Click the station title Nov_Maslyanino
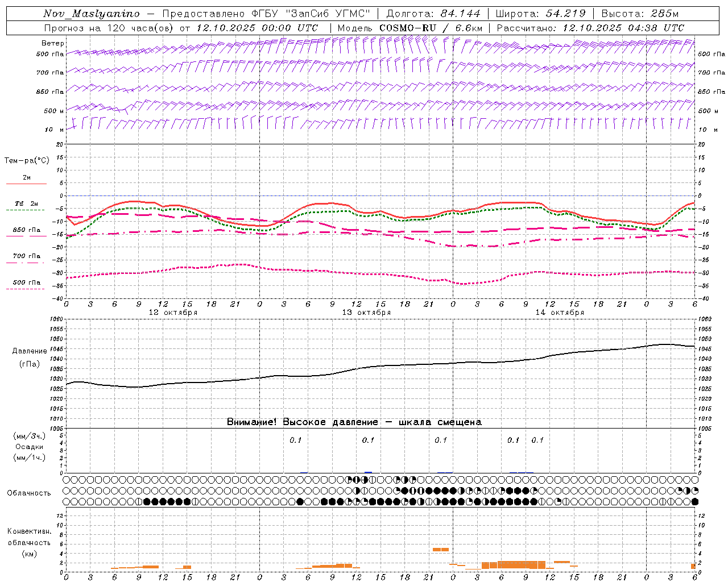This screenshot has height=582, width=728. [x=92, y=14]
